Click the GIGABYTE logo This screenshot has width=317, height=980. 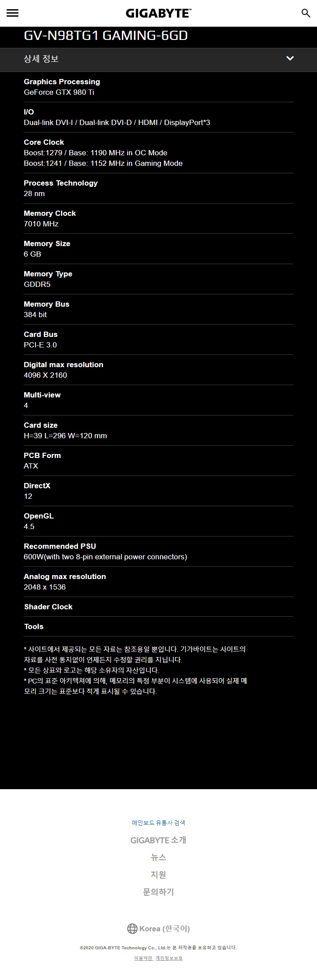[158, 13]
